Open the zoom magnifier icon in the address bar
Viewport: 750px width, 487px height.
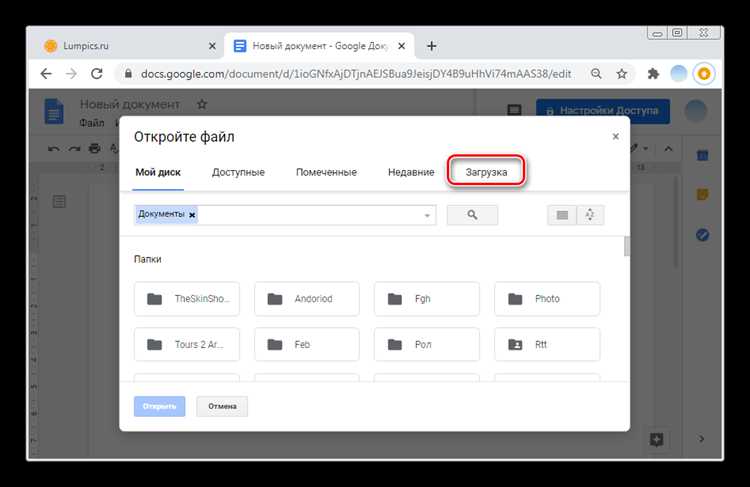click(x=596, y=74)
